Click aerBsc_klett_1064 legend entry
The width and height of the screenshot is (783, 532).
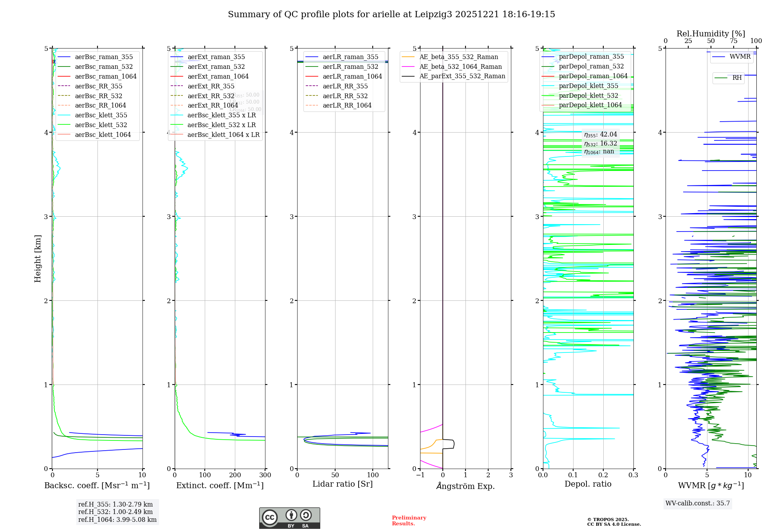(x=103, y=135)
